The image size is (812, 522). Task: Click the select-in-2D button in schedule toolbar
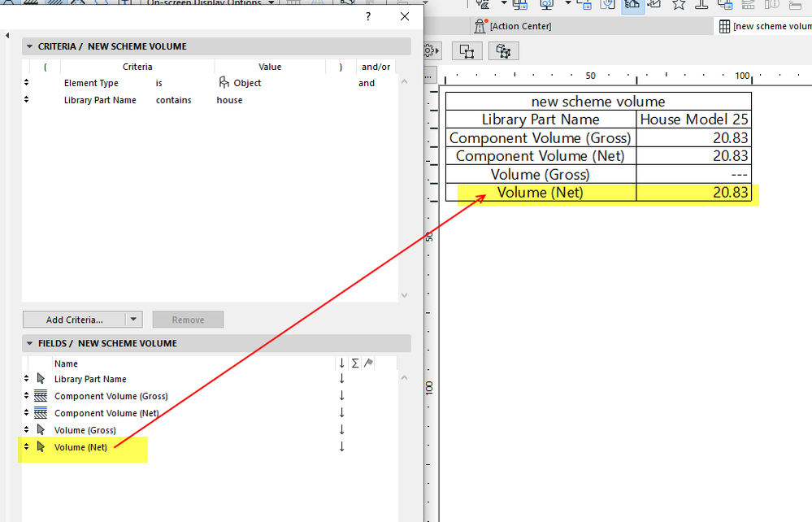point(467,51)
